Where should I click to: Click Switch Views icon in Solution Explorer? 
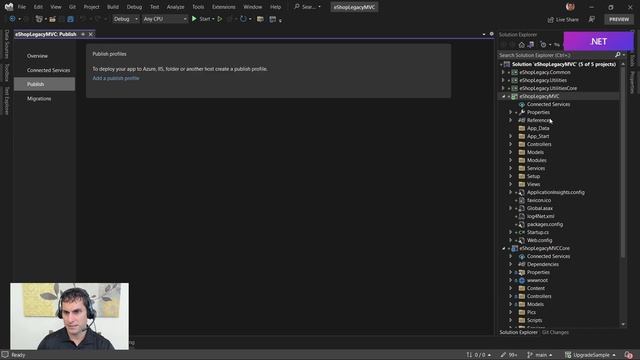pos(531,44)
